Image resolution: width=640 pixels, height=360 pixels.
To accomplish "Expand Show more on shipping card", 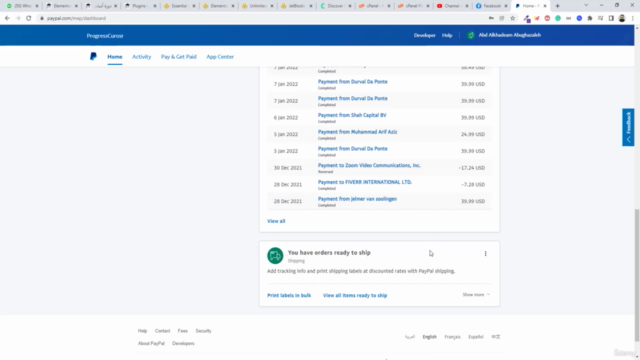I will tap(476, 295).
